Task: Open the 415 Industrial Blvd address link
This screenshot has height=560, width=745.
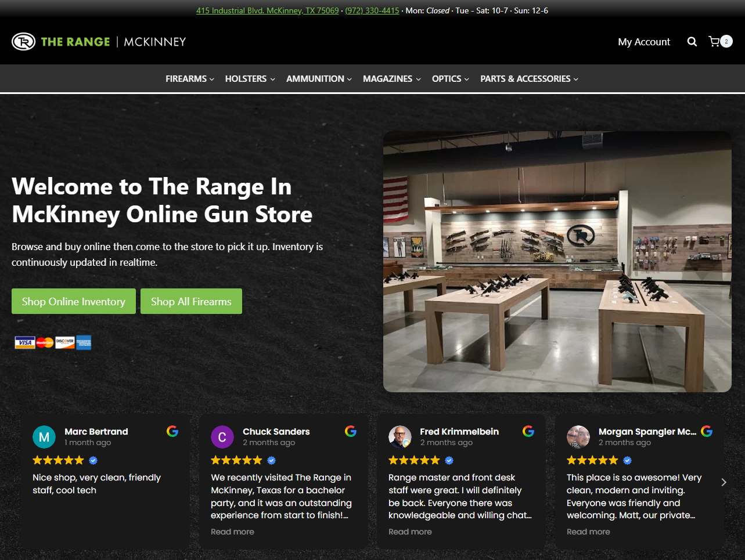Action: click(x=267, y=10)
